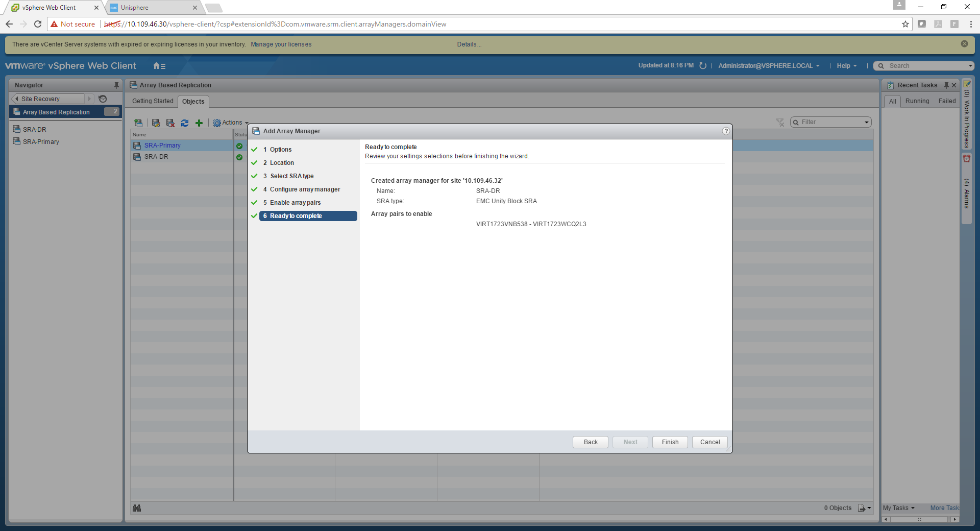Click the navigator history clock icon

pos(103,99)
